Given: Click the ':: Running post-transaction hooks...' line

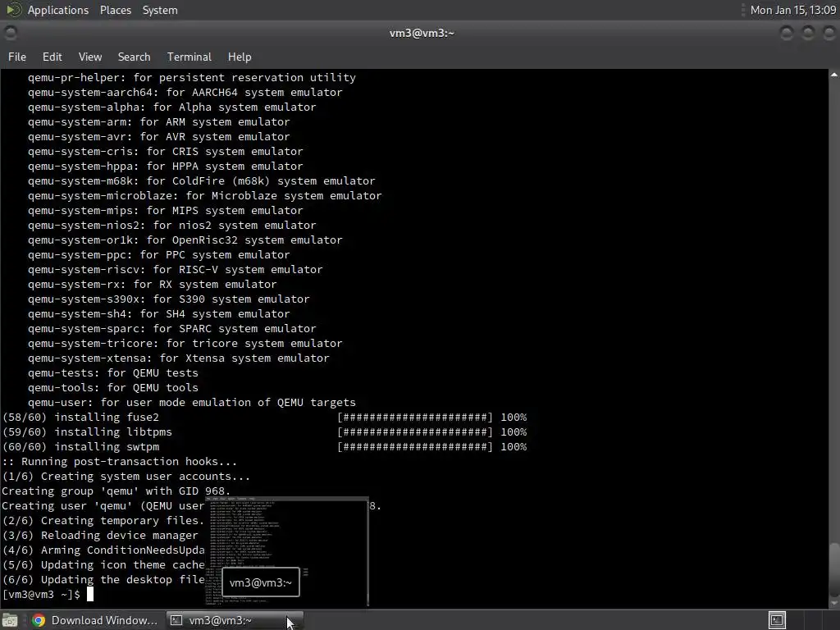Looking at the screenshot, I should click(x=119, y=462).
